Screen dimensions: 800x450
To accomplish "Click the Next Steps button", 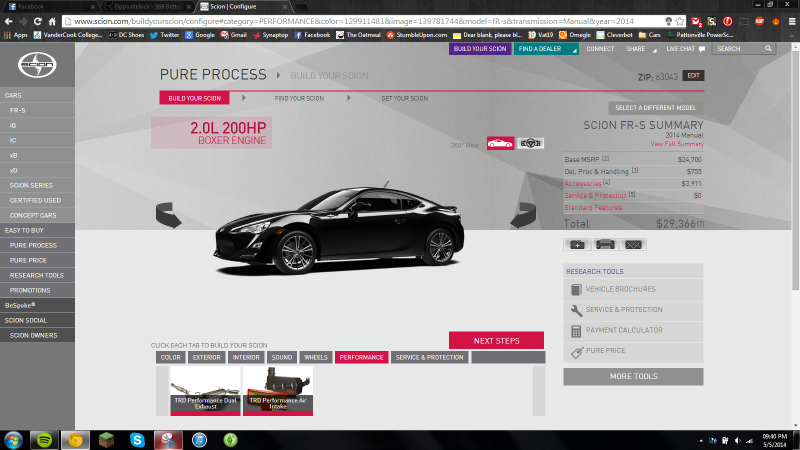I will click(496, 340).
